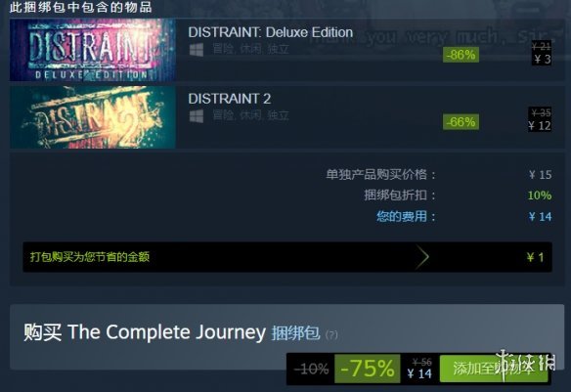Click Windows icon under DISTRAINT Deluxe Edition
Image resolution: width=571 pixels, height=392 pixels.
(x=197, y=50)
